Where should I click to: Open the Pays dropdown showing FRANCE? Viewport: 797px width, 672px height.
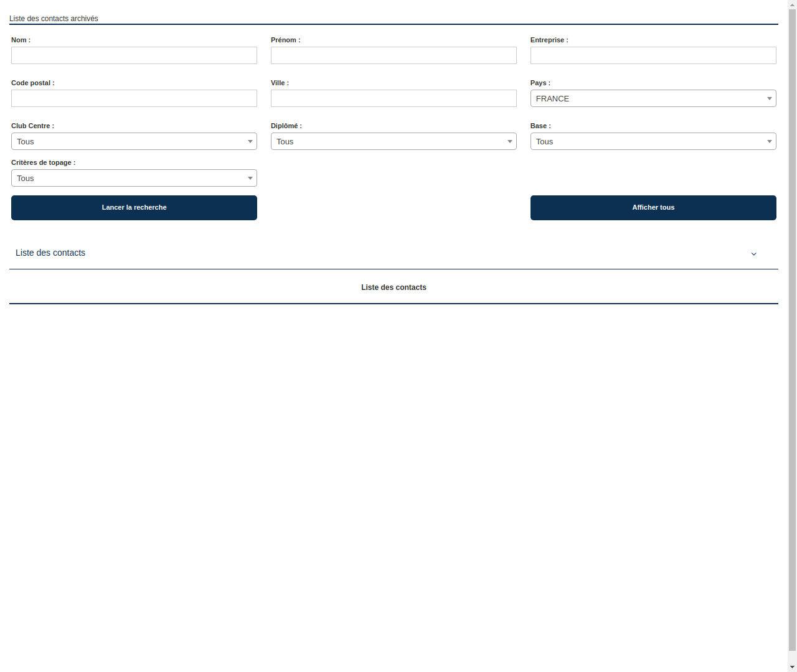653,98
